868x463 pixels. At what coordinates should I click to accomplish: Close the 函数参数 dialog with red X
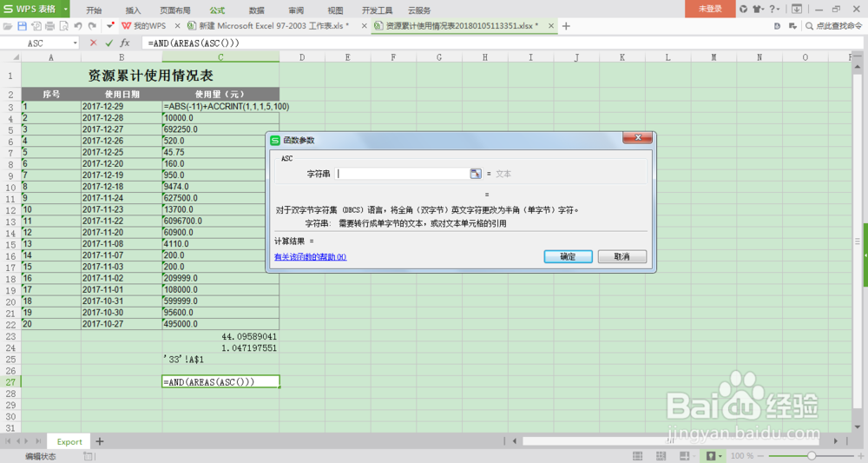pyautogui.click(x=637, y=137)
